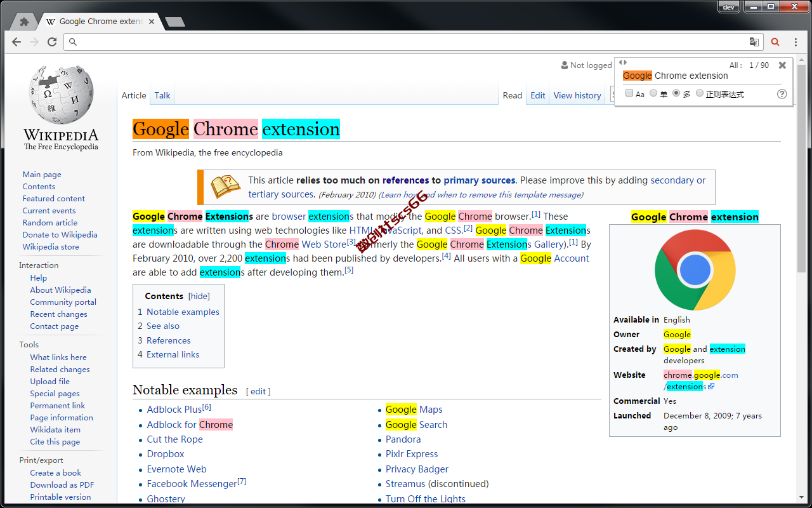The width and height of the screenshot is (812, 508).
Task: Jump to External links in contents box
Action: pos(173,354)
